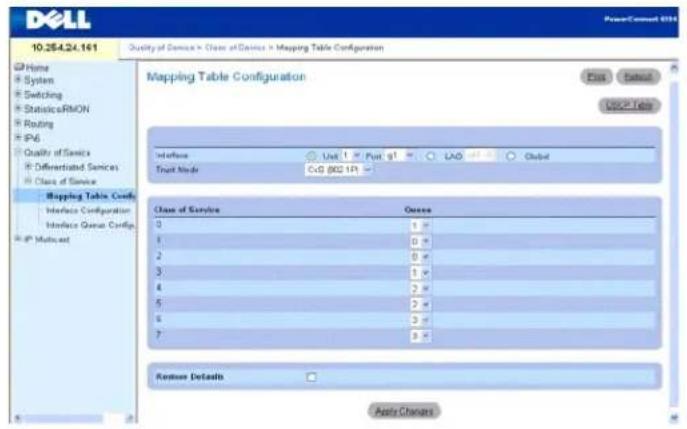The image size is (687, 429).
Task: Expand the Routing tree node
Action: [18, 123]
